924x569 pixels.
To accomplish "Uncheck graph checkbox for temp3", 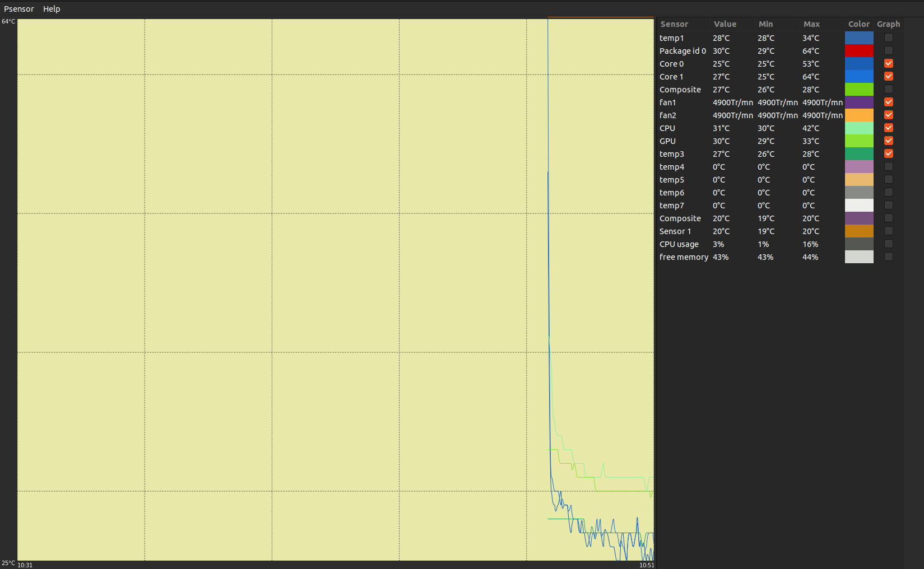I will [x=888, y=153].
